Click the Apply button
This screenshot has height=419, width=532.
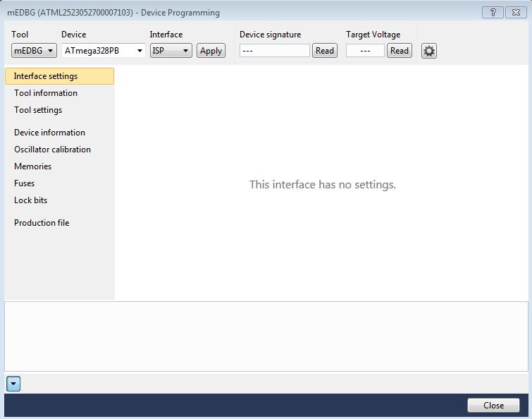point(211,51)
